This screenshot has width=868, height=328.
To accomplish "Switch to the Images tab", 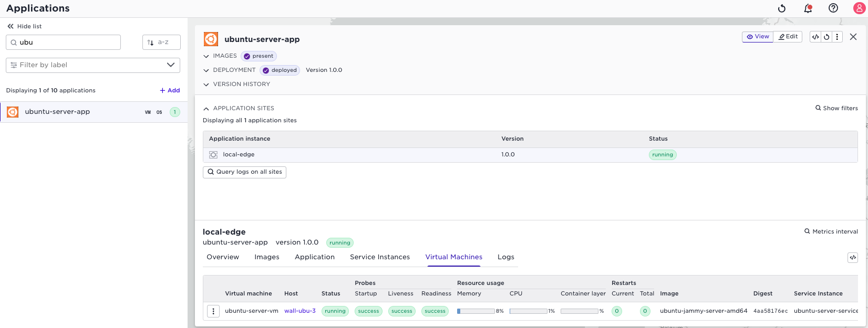I will pos(267,257).
